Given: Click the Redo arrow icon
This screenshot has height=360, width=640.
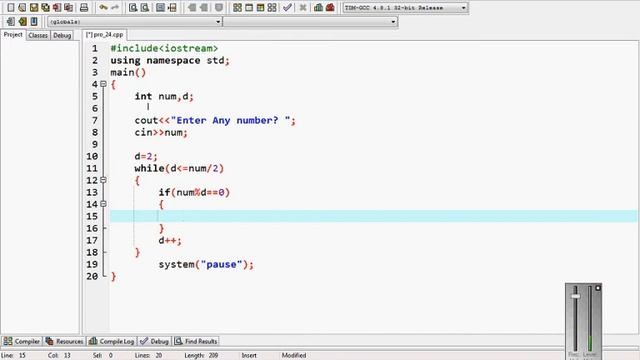Looking at the screenshot, I should tap(115, 7).
